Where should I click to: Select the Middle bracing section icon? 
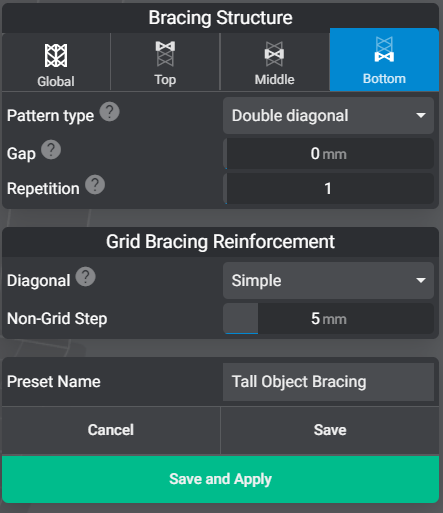pyautogui.click(x=274, y=54)
